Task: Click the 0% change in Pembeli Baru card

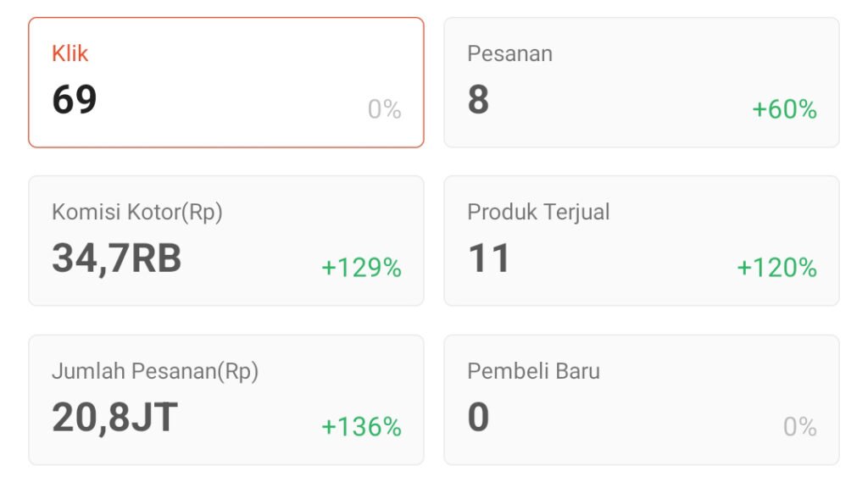Action: pos(799,426)
